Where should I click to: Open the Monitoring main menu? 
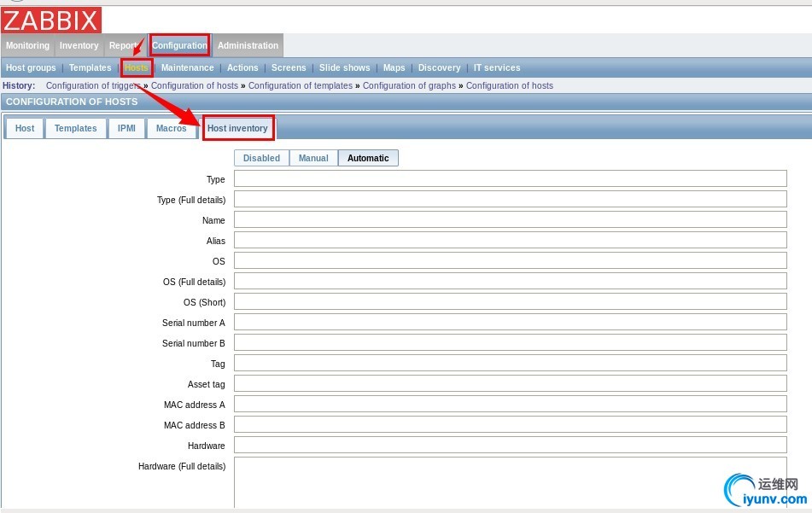tap(27, 45)
